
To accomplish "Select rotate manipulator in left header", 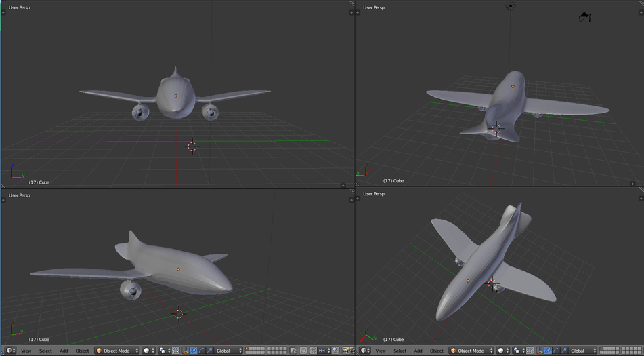I will (202, 351).
